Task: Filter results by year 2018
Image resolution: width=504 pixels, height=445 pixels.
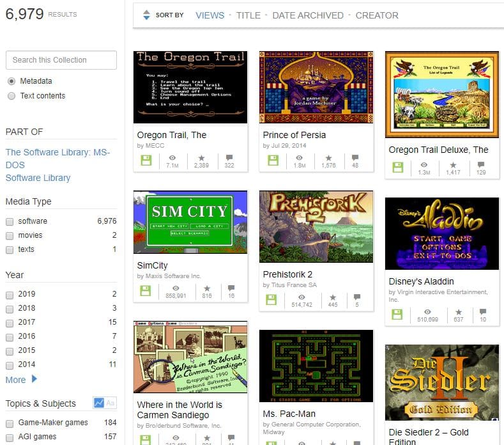Action: pos(10,309)
